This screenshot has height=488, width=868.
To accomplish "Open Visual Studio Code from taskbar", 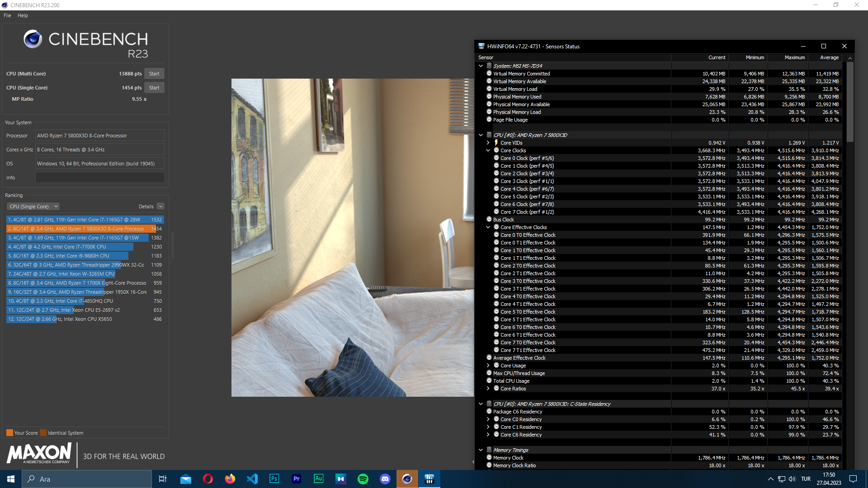I will 252,479.
